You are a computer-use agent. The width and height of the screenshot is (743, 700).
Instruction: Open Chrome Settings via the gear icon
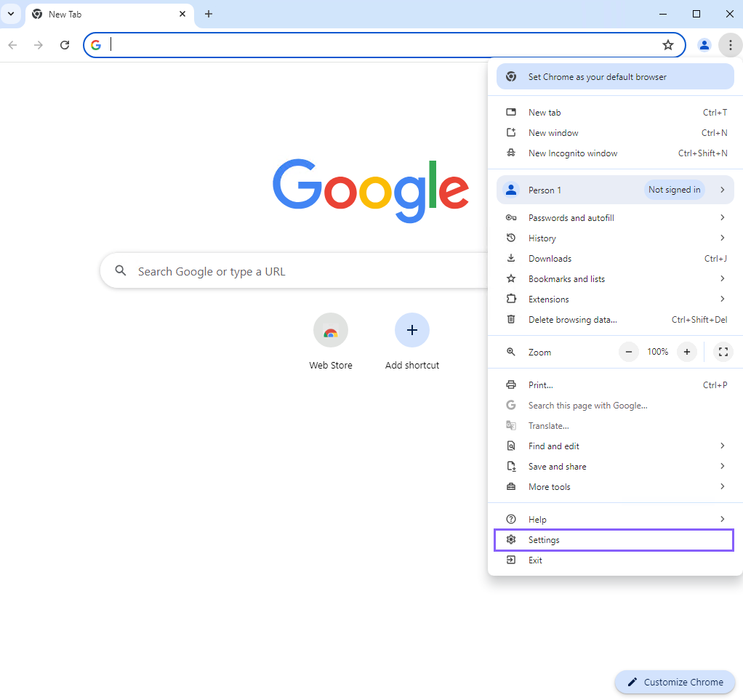512,539
